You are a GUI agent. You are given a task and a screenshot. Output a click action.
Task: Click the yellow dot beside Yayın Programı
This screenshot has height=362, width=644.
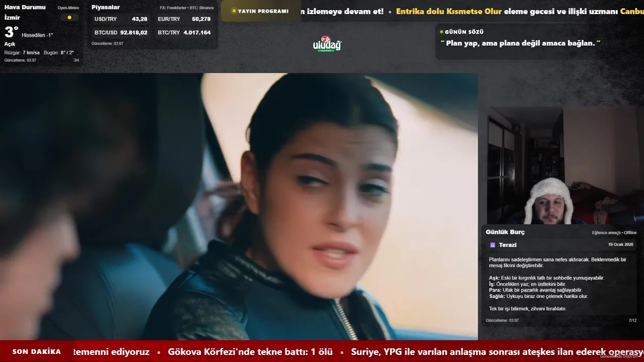[234, 11]
